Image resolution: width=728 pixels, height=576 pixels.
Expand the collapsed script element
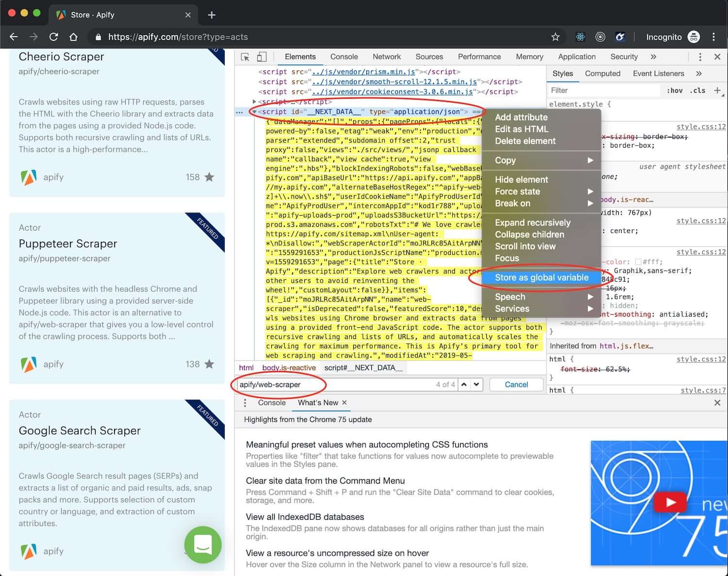pyautogui.click(x=254, y=102)
